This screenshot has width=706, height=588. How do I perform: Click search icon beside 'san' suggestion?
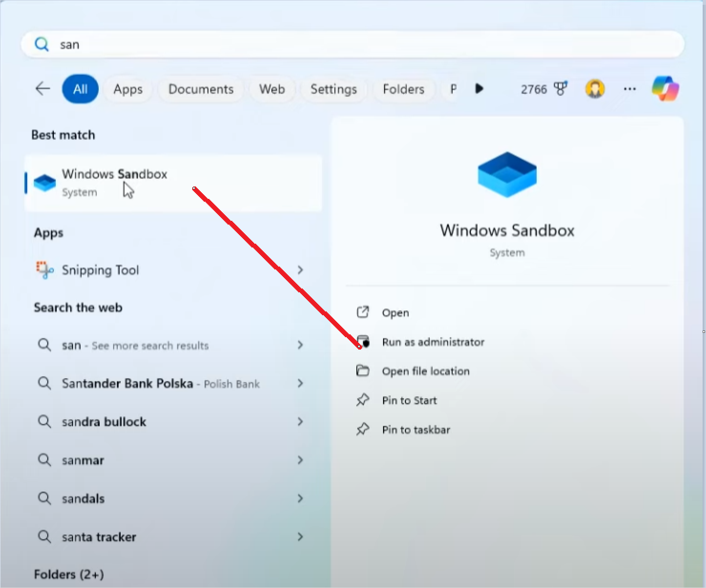(x=44, y=345)
